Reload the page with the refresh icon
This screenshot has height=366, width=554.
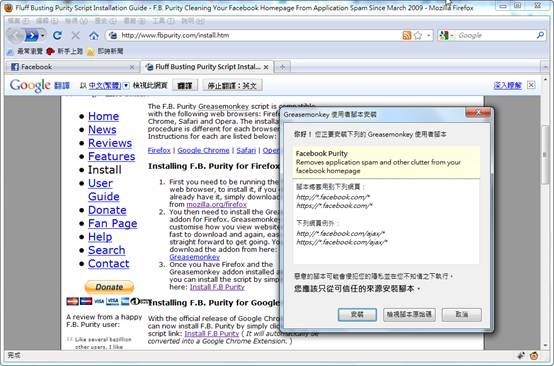pyautogui.click(x=57, y=35)
